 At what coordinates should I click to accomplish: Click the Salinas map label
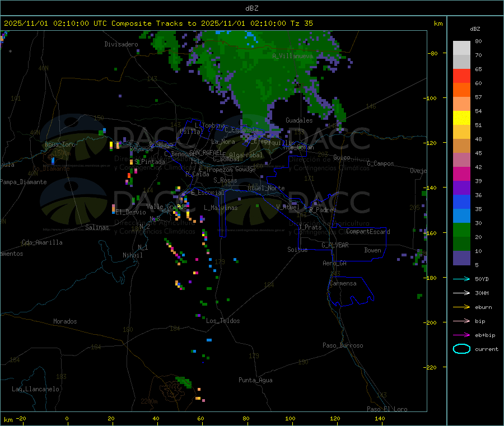[97, 227]
